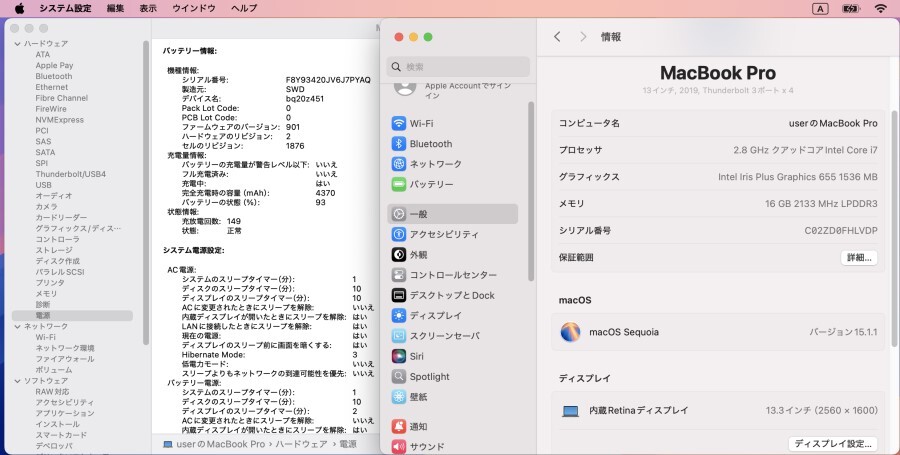Select ファイアウォール under ネットワーク

point(65,359)
